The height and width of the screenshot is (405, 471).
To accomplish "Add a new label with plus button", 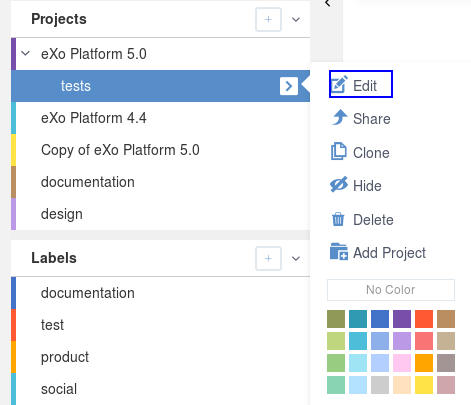I will coord(268,258).
